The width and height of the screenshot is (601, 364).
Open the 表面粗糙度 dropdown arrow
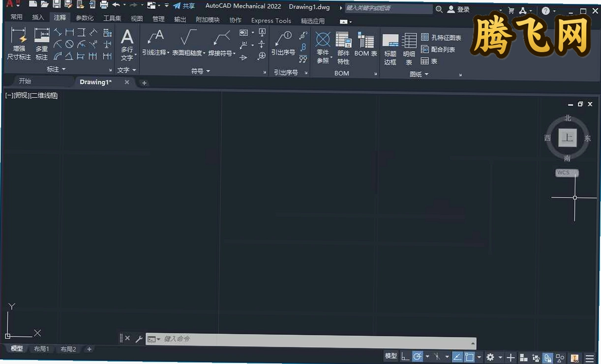coord(204,53)
